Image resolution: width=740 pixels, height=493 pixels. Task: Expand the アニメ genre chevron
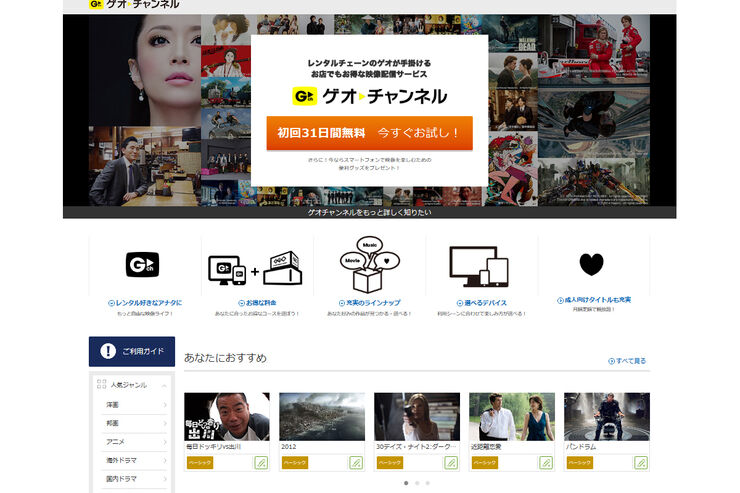click(x=165, y=442)
